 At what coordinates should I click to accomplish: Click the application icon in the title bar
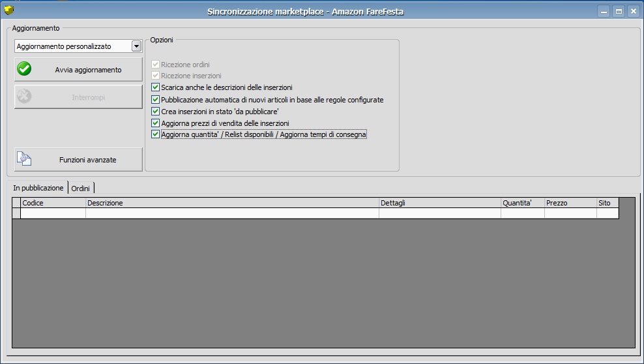pyautogui.click(x=9, y=10)
